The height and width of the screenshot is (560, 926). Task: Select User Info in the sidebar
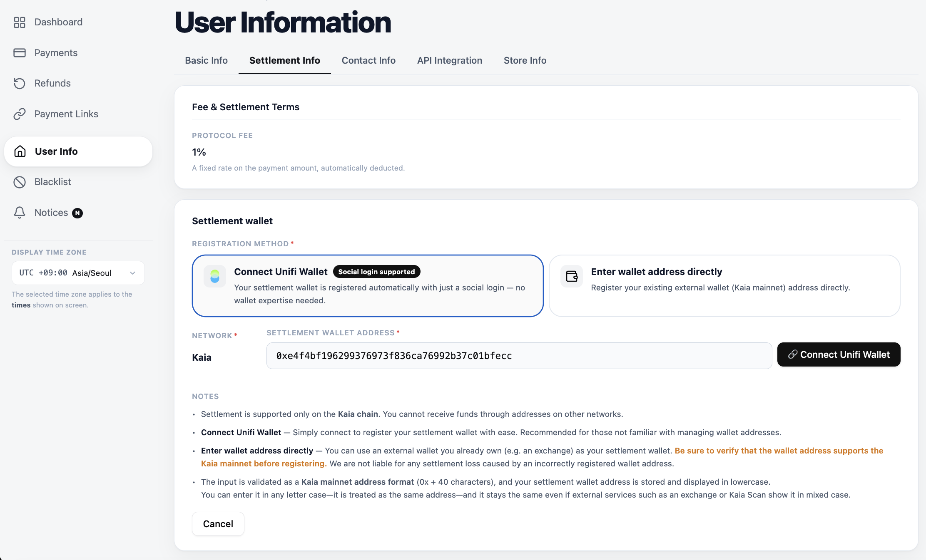click(78, 151)
